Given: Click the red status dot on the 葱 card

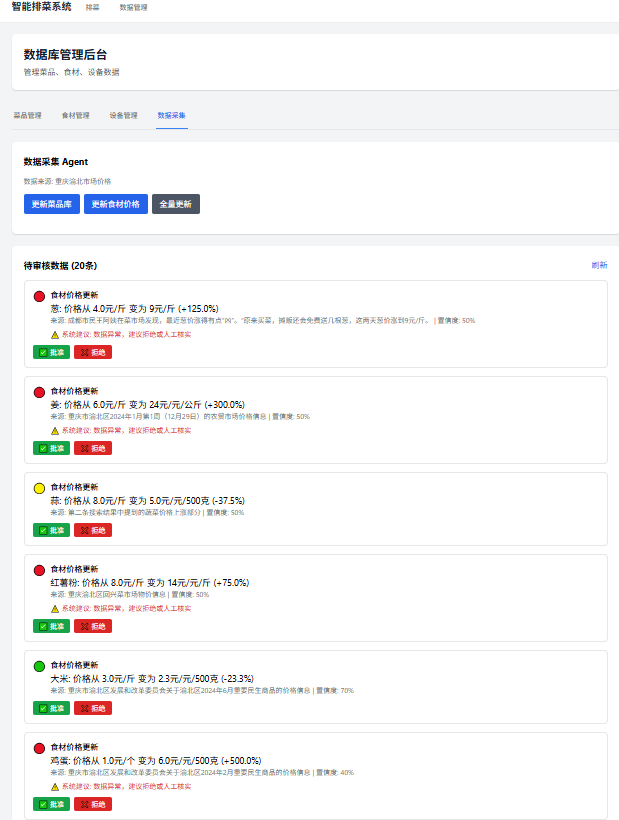Looking at the screenshot, I should 39,297.
